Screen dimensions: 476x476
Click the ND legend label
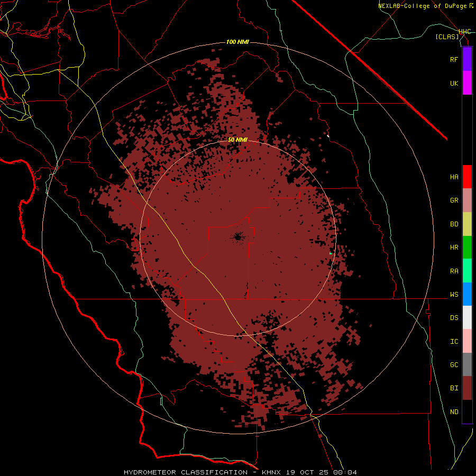454,412
